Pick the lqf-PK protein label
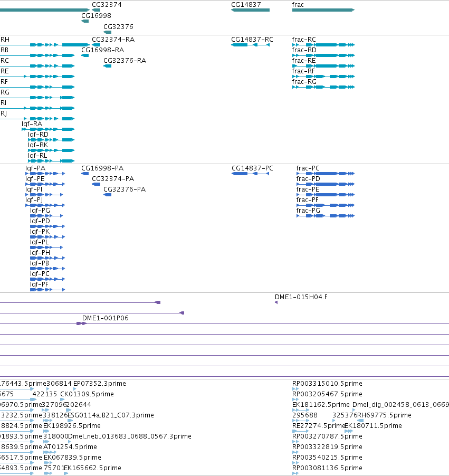Viewport: 449px width, 476px height. coord(40,232)
